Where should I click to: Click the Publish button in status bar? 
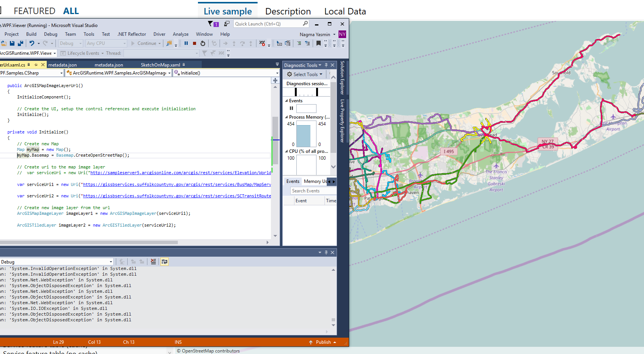(323, 342)
